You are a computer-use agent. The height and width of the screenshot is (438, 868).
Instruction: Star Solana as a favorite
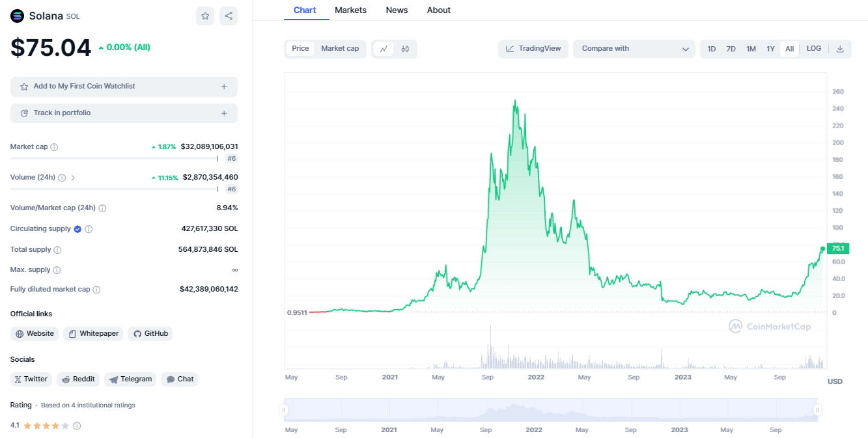205,16
